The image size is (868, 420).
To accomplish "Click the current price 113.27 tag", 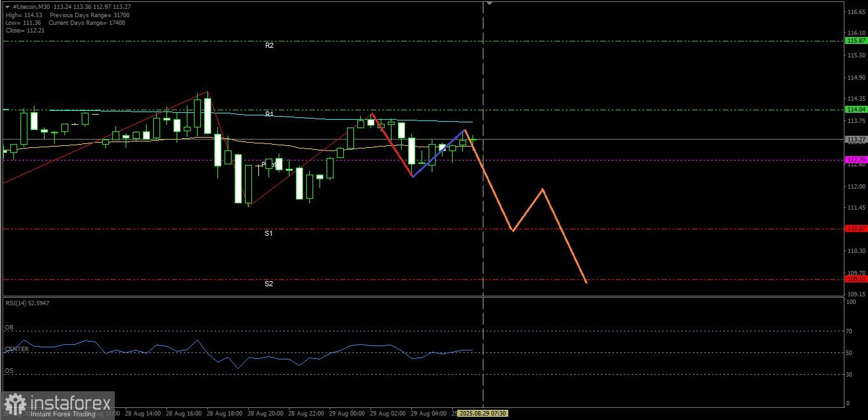I will pyautogui.click(x=855, y=139).
